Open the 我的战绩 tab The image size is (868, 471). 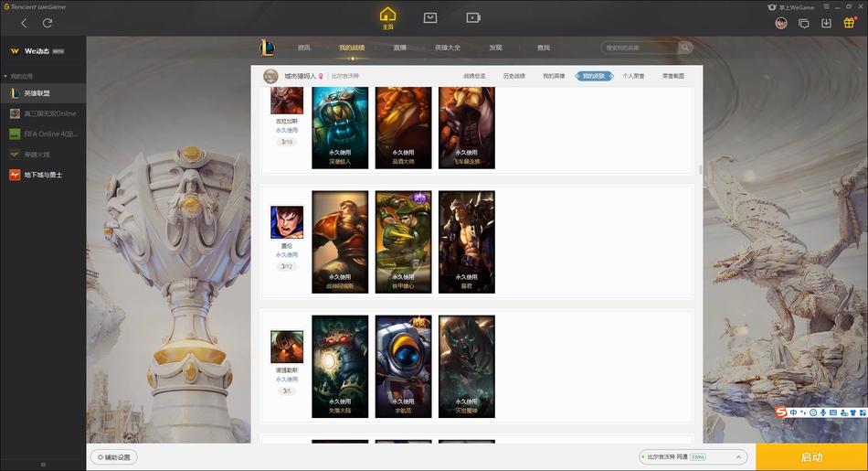352,48
